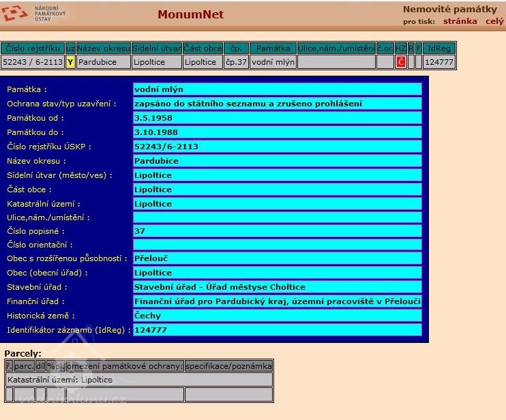Click the 'Památka' column header
The image size is (506, 420).
[x=273, y=48]
